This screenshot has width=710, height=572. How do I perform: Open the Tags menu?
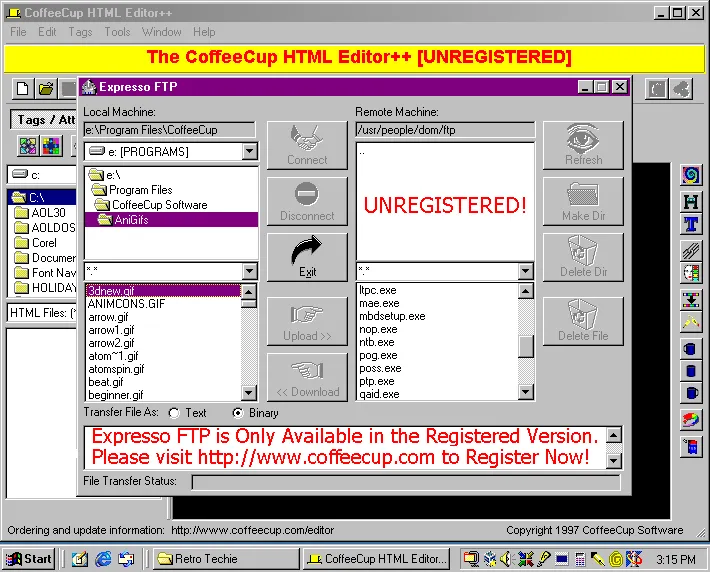80,32
